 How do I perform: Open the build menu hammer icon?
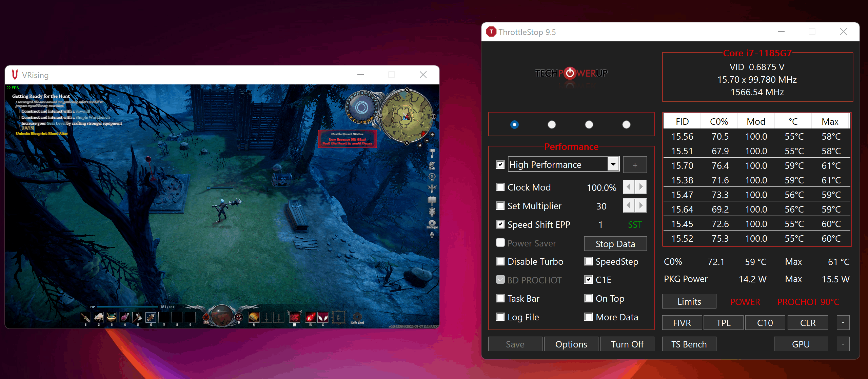click(432, 152)
